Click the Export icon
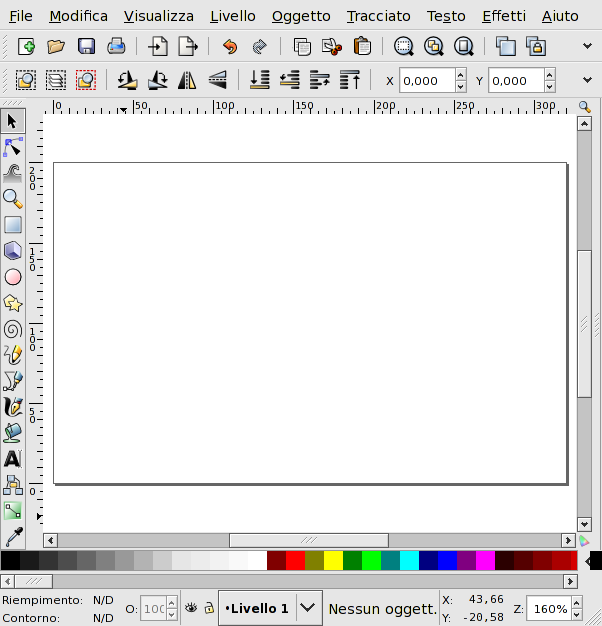 tap(188, 47)
